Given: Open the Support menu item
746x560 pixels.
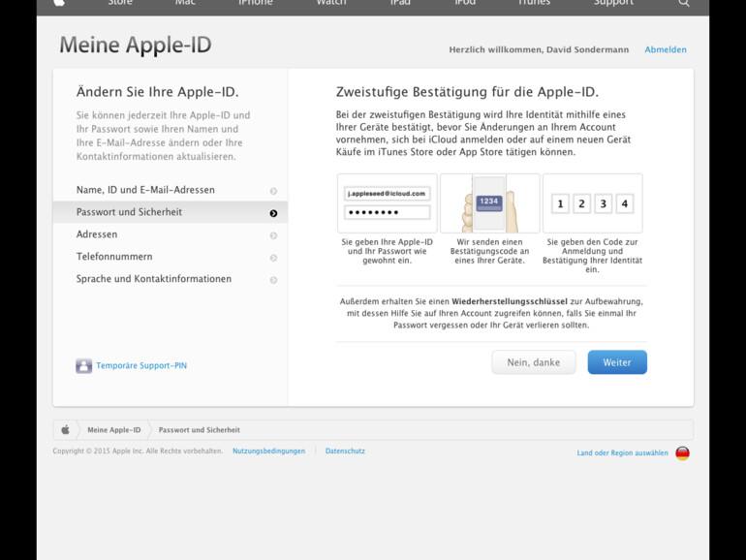Looking at the screenshot, I should pos(613,3).
